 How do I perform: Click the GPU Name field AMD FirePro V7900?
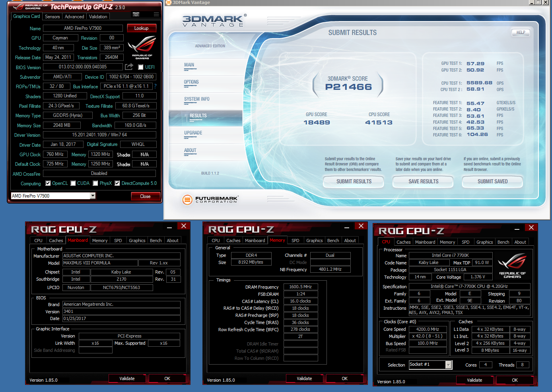pyautogui.click(x=83, y=28)
